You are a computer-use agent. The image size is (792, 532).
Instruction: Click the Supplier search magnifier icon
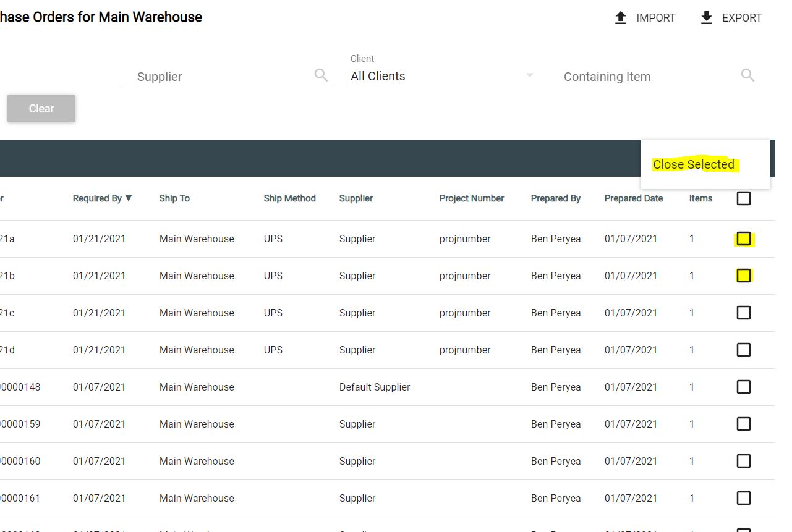tap(321, 74)
